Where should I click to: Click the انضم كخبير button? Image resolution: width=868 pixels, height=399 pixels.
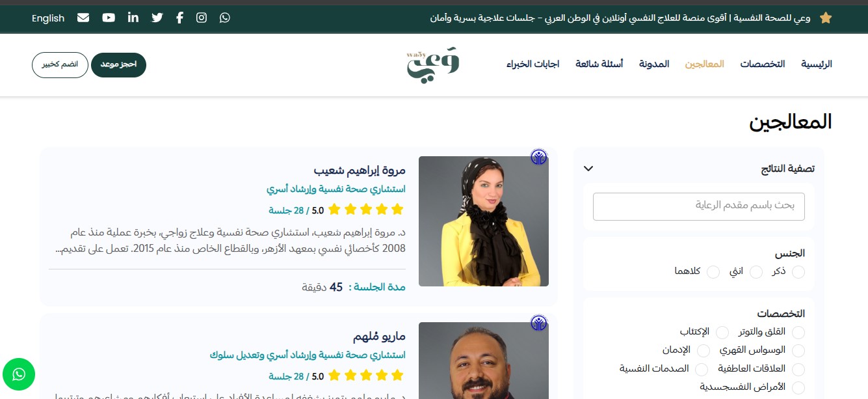click(60, 65)
